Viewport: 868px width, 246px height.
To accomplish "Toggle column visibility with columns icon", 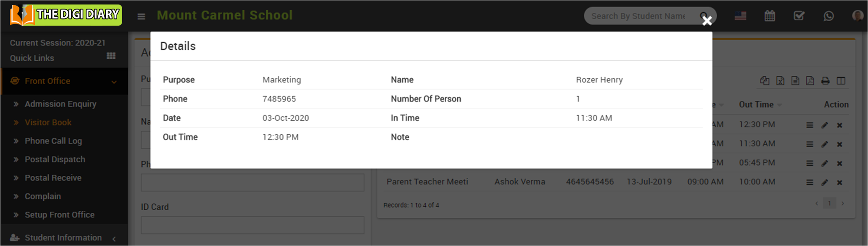I will [x=841, y=81].
